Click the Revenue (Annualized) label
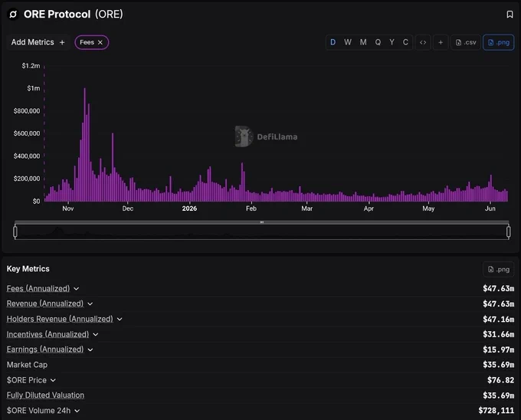 [45, 304]
